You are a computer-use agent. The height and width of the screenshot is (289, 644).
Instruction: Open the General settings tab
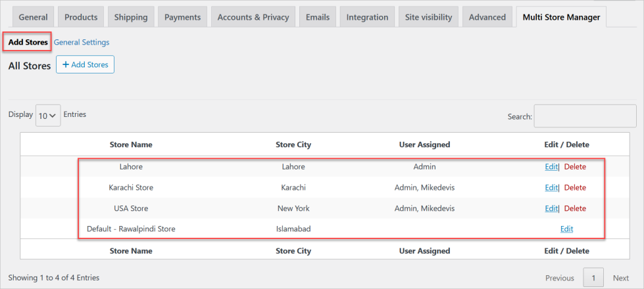(33, 17)
